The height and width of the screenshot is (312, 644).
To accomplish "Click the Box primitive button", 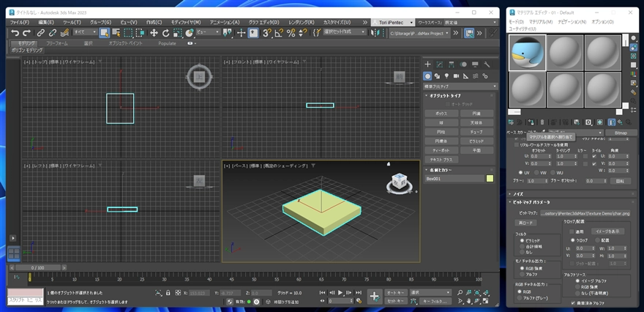I will coord(441,113).
